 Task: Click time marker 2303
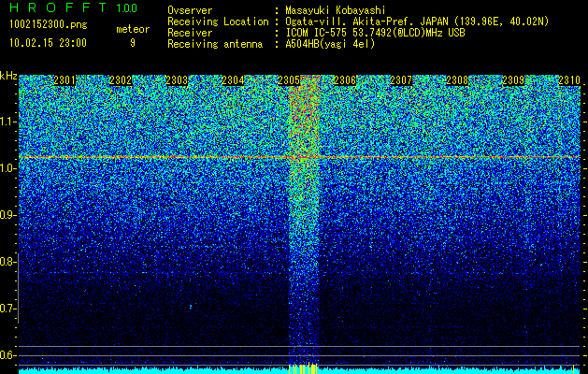coord(177,80)
